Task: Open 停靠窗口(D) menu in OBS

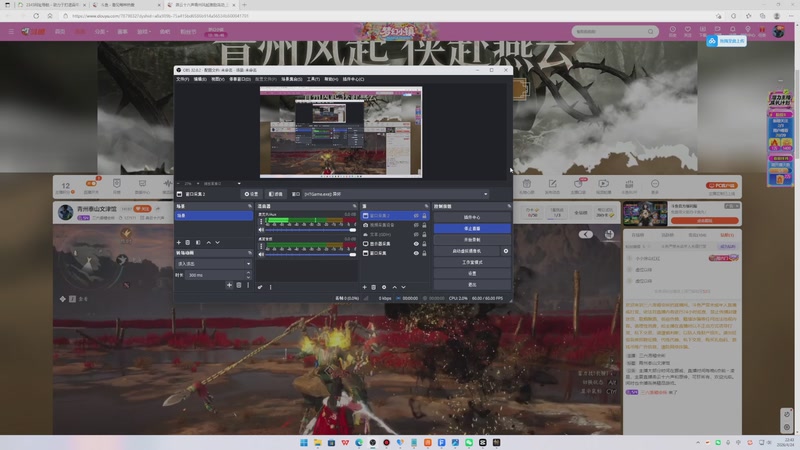Action: coord(240,79)
